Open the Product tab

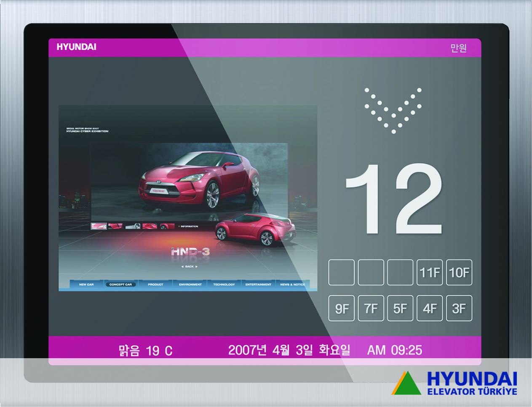click(155, 285)
